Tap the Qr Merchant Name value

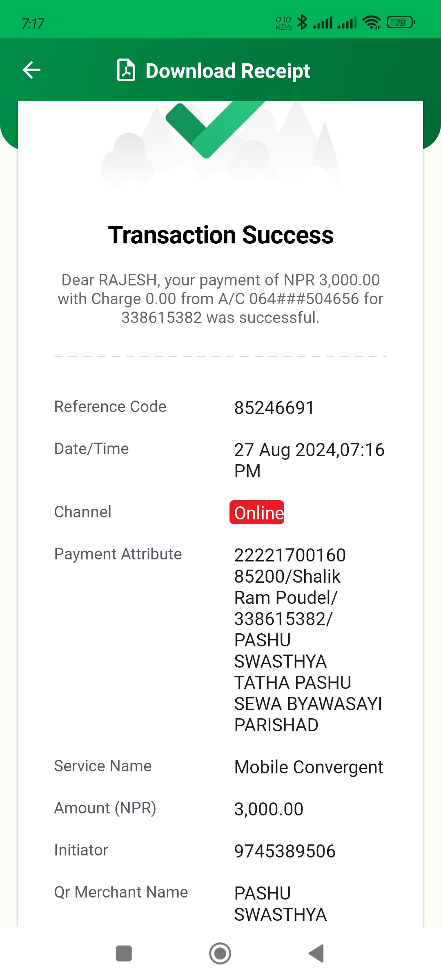tap(281, 904)
